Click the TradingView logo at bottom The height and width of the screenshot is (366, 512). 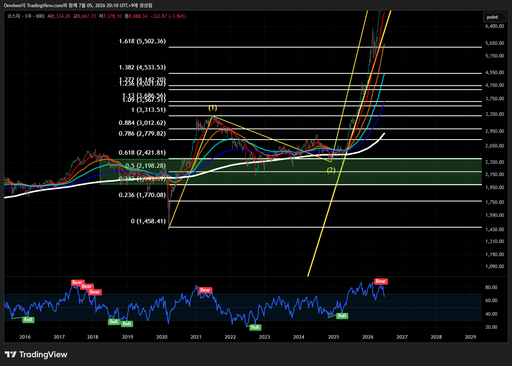click(36, 354)
